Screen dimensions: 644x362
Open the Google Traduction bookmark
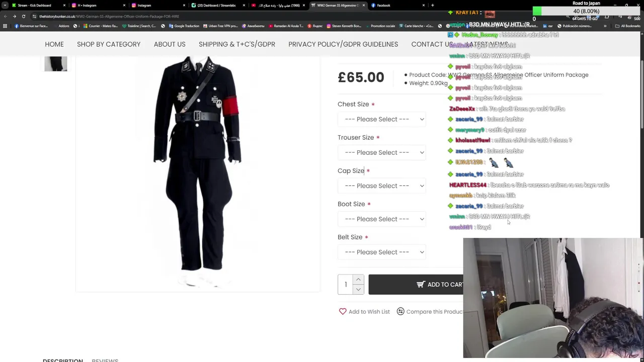[x=184, y=26]
